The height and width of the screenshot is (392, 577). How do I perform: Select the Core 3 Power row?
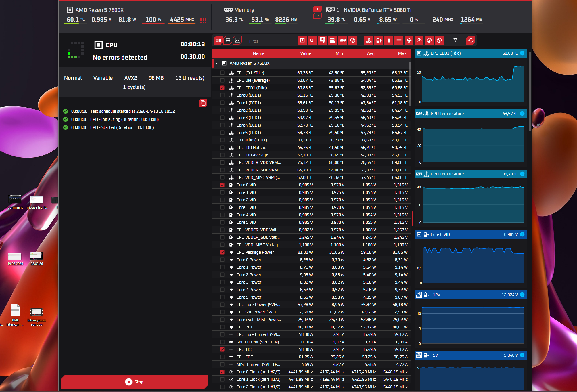[x=311, y=282]
